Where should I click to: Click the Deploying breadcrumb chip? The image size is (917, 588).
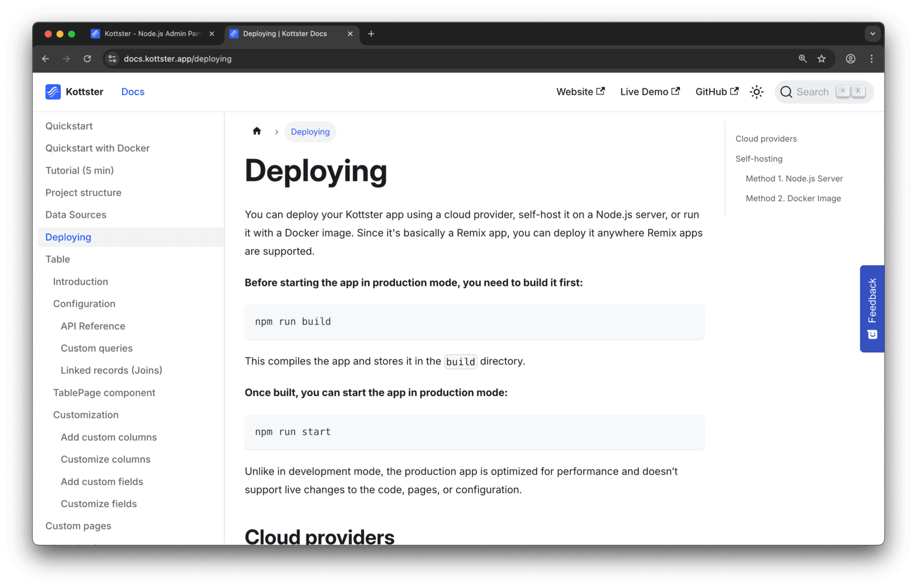(310, 132)
